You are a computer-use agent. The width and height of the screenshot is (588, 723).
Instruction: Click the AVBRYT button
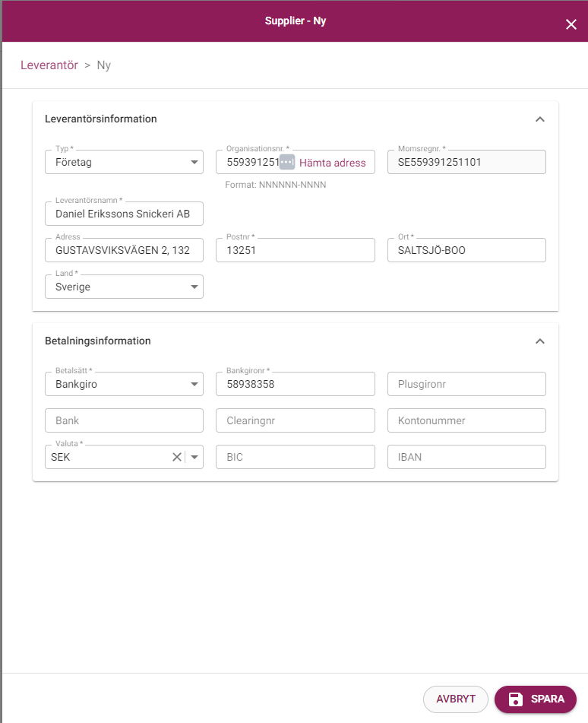(455, 699)
